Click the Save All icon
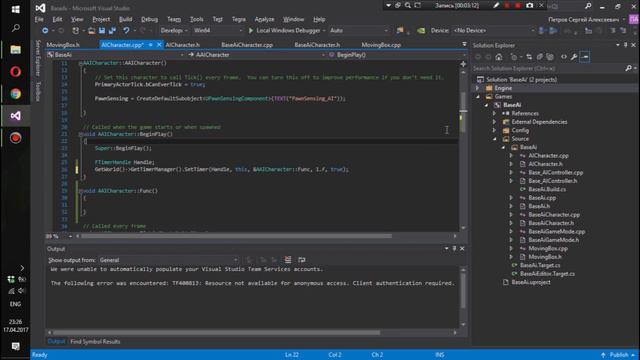Screen dimensions: 640x360 click(112, 31)
